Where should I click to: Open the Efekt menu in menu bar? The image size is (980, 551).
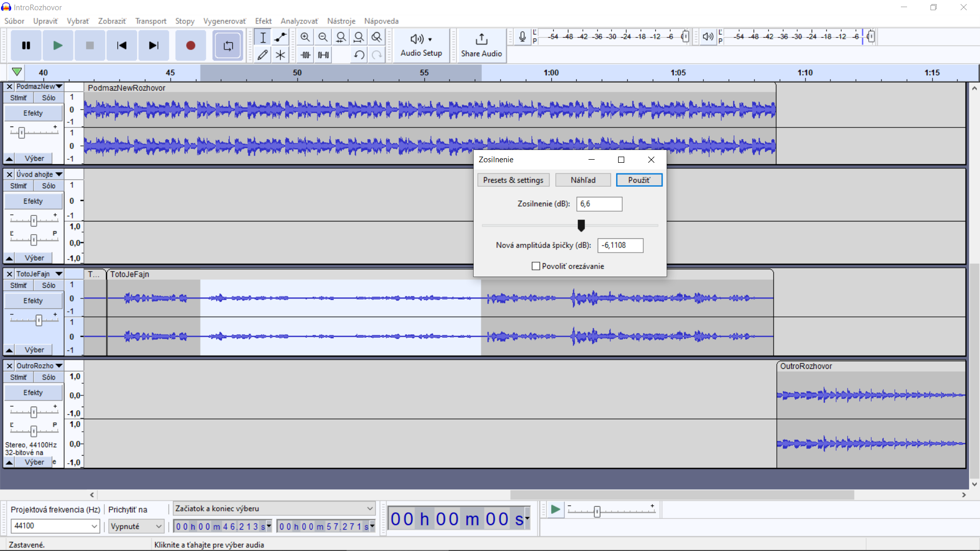tap(263, 21)
